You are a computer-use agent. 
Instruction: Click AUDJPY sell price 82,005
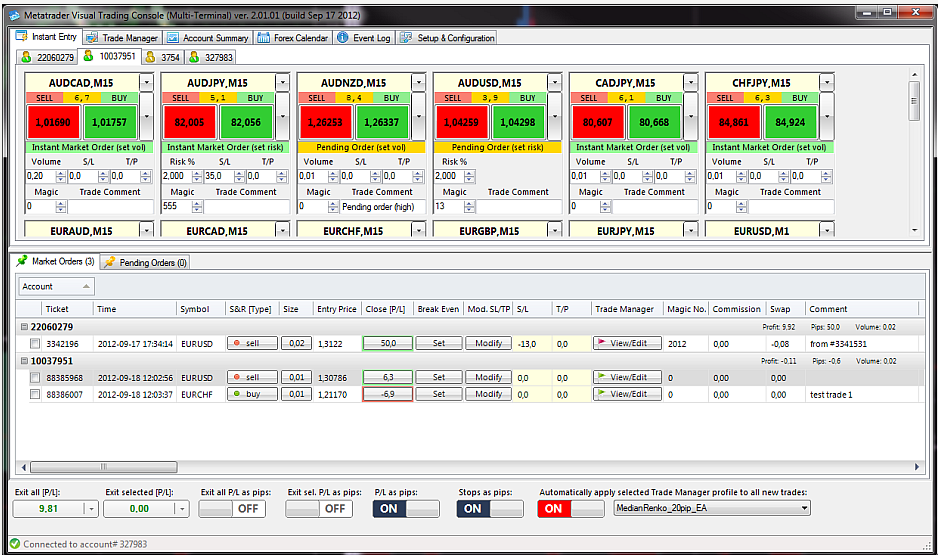[189, 122]
